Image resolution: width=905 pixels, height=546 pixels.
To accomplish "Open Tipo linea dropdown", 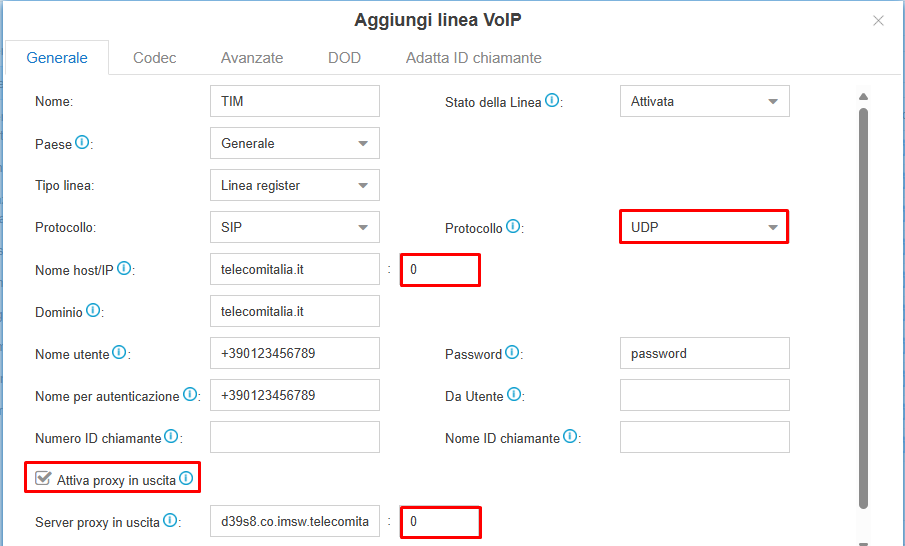I will (x=294, y=185).
